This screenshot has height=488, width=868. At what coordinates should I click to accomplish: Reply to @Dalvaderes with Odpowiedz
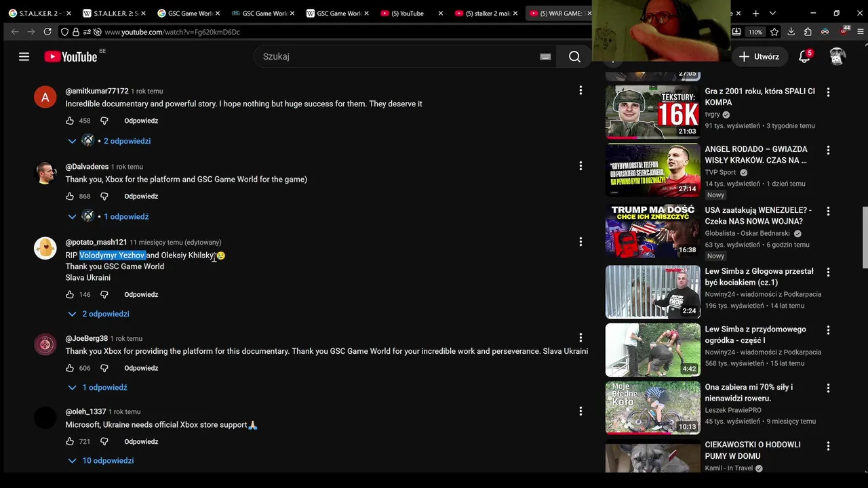pos(141,197)
